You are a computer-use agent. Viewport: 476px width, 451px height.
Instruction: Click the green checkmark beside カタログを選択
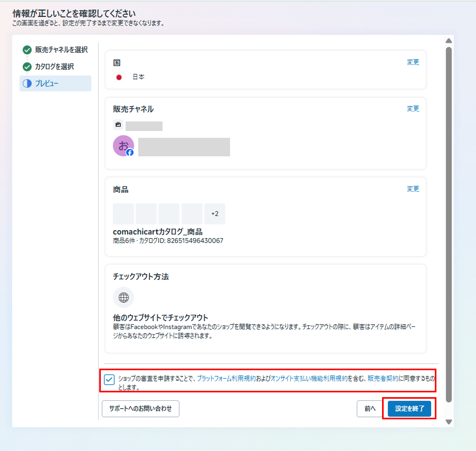coord(27,67)
